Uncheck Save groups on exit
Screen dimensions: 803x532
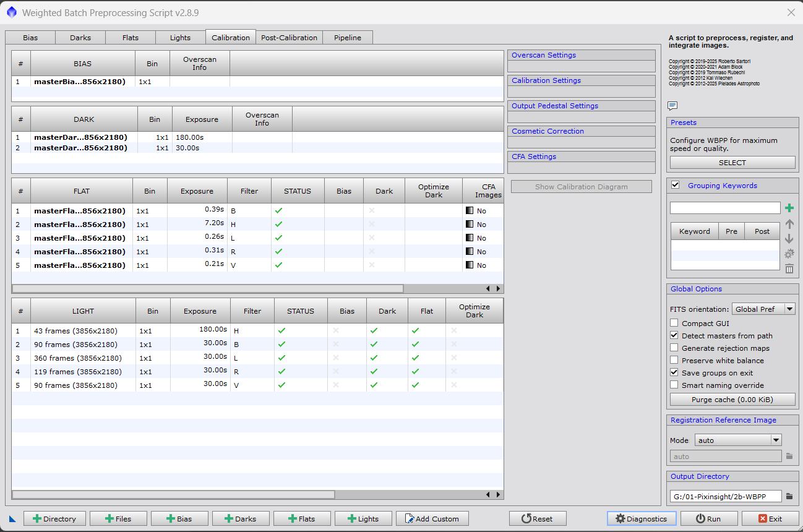[x=674, y=372]
